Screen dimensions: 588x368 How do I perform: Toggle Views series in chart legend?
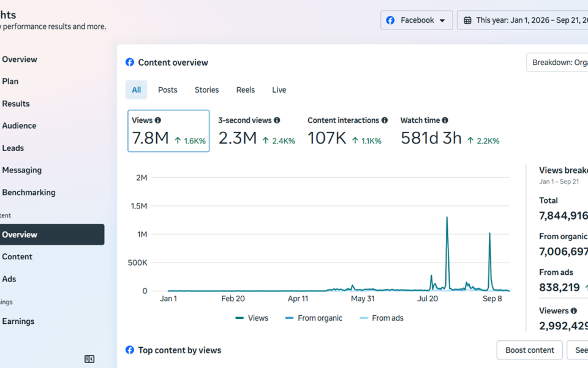[x=252, y=318]
